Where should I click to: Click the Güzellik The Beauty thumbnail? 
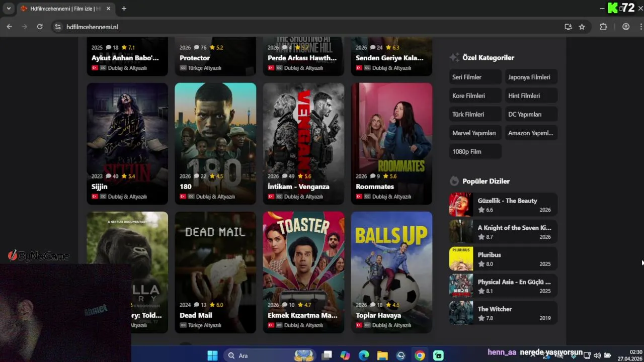click(x=461, y=205)
